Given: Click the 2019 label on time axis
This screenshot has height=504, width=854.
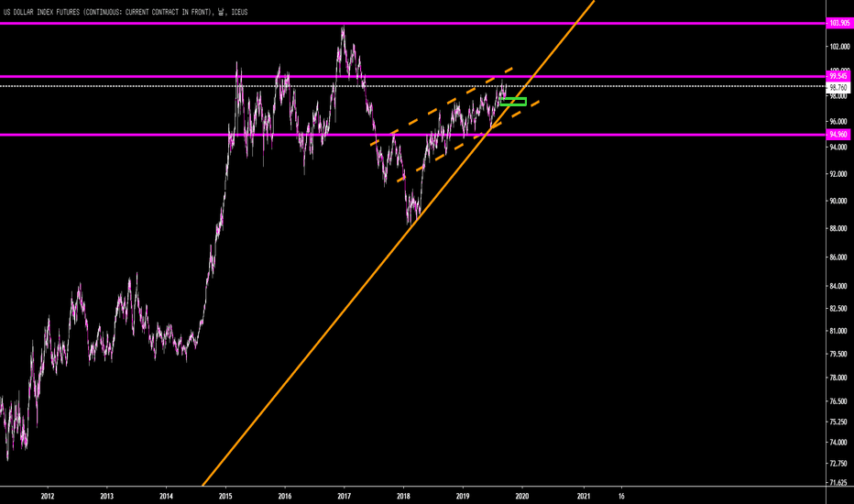Looking at the screenshot, I should point(463,497).
